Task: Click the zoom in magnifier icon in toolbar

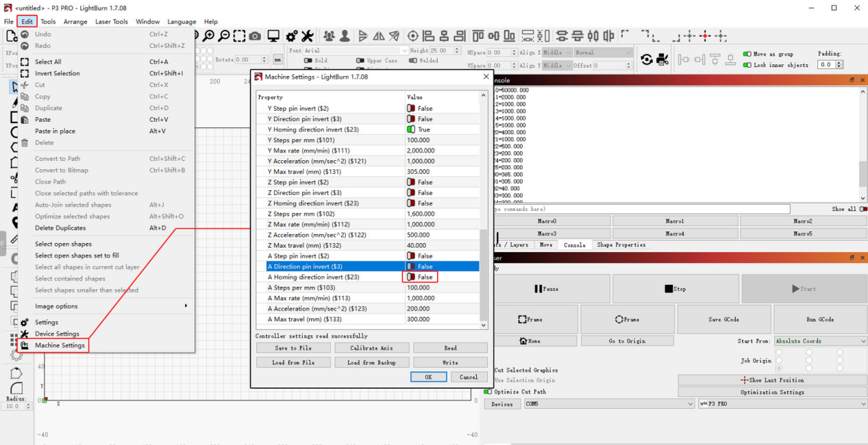Action: click(208, 36)
